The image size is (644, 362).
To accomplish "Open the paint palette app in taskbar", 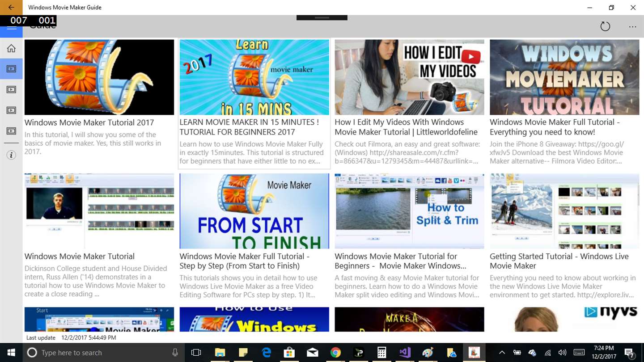I will pos(428,353).
